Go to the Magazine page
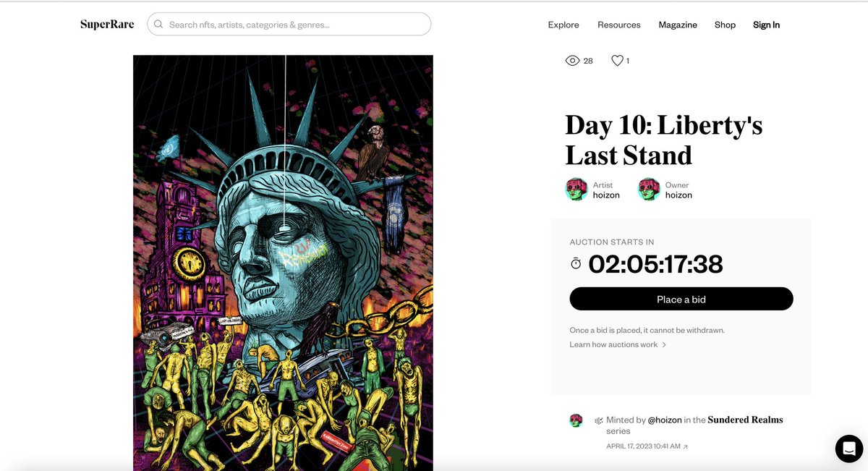The width and height of the screenshot is (868, 471). [678, 25]
